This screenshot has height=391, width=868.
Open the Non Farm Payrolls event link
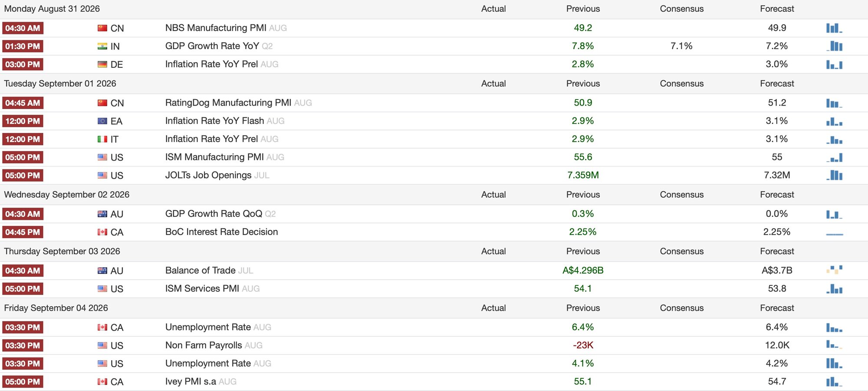[x=204, y=345]
